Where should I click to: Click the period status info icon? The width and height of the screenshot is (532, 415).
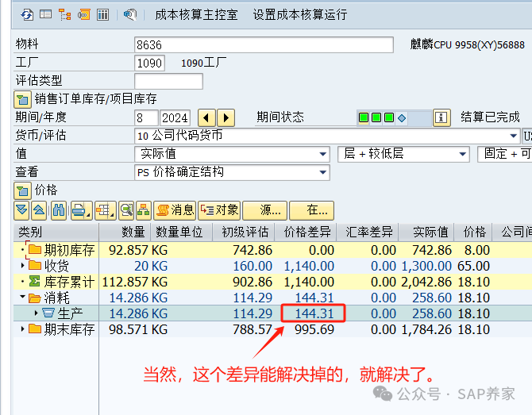click(x=441, y=117)
